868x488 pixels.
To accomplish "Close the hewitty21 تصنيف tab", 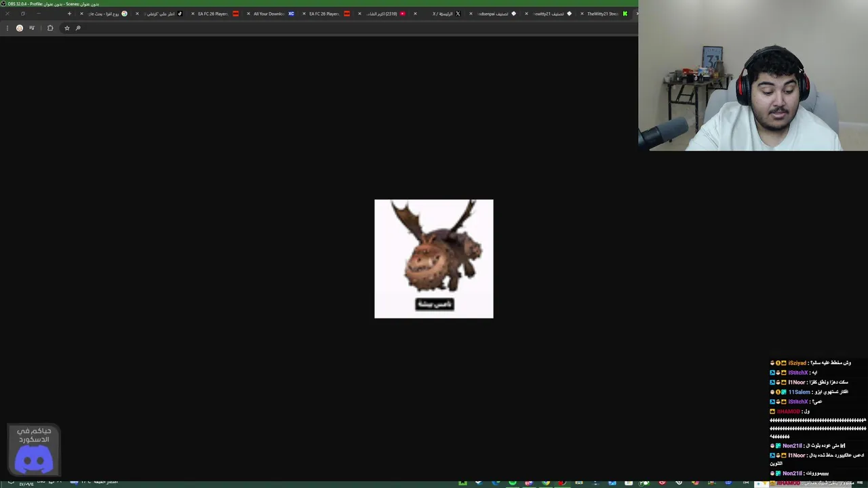I will pos(526,14).
